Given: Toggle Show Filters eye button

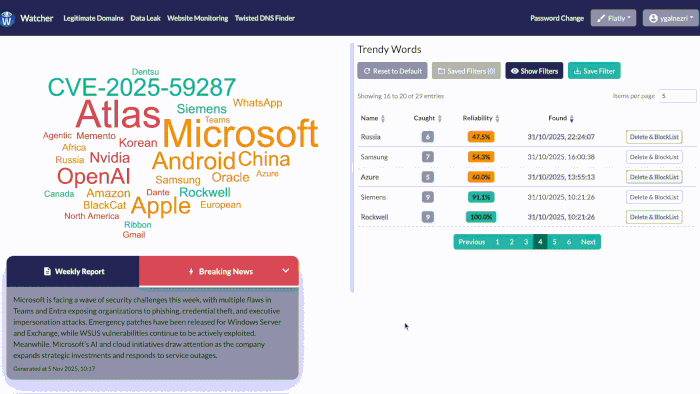Looking at the screenshot, I should click(534, 71).
